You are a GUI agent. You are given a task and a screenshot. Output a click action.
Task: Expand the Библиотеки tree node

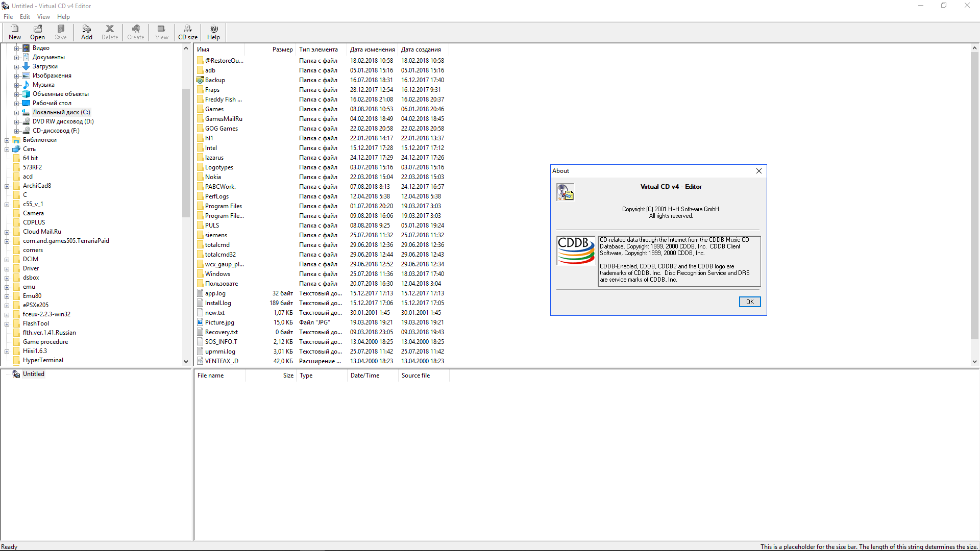pyautogui.click(x=7, y=140)
